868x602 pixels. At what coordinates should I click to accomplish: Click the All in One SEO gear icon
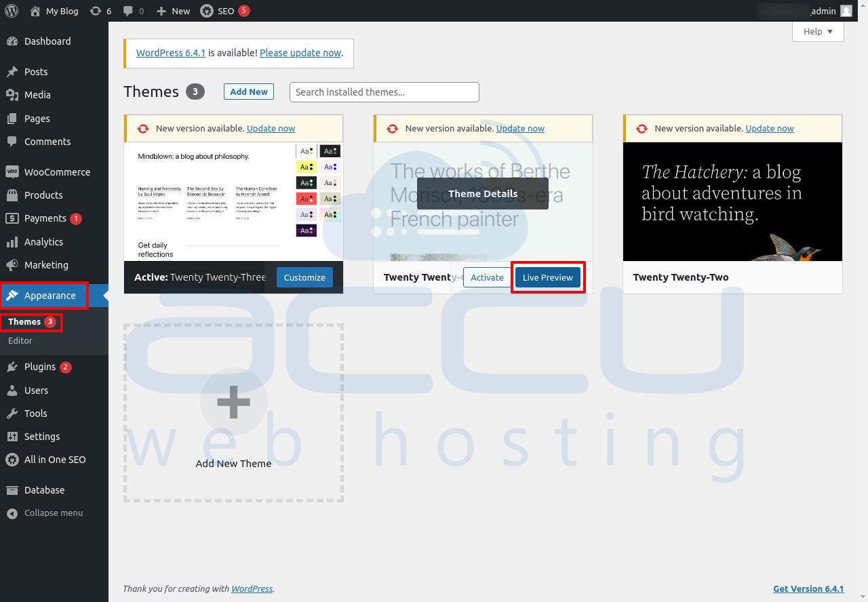click(x=12, y=460)
